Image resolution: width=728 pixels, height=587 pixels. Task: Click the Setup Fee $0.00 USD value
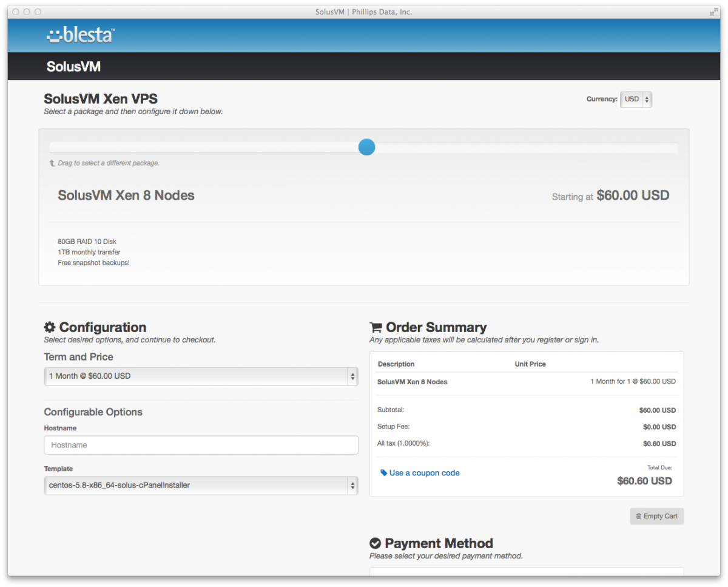[659, 427]
